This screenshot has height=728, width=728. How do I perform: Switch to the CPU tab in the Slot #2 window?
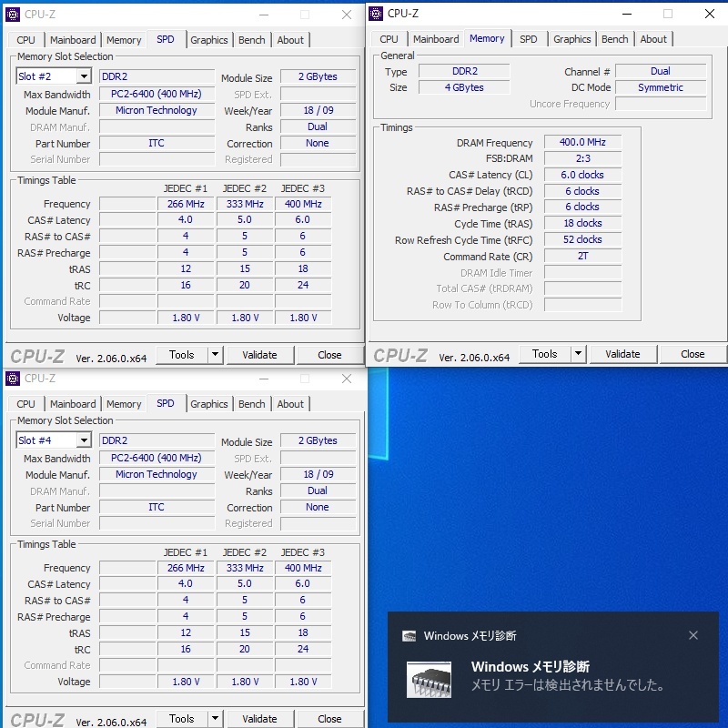pos(26,40)
